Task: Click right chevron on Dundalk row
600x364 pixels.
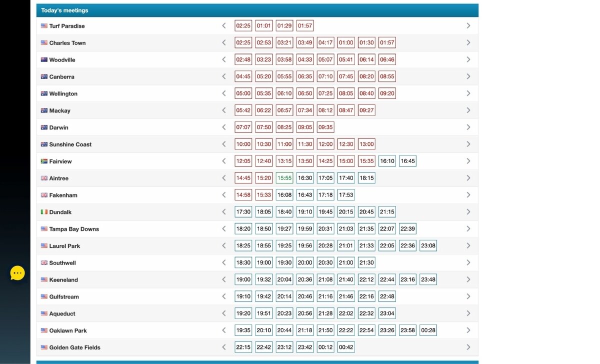Action: click(468, 211)
